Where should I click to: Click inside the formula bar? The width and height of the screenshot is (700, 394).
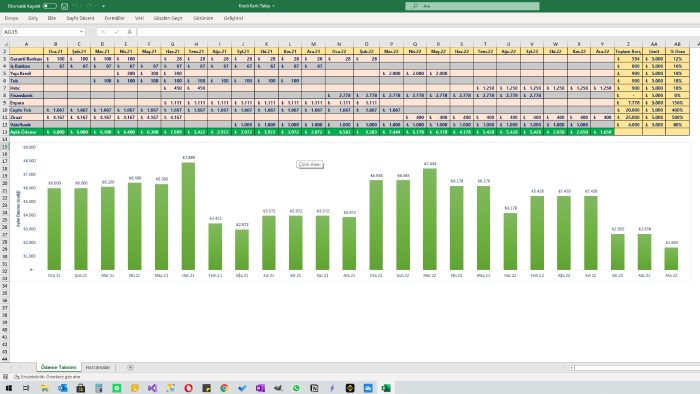tap(418, 32)
